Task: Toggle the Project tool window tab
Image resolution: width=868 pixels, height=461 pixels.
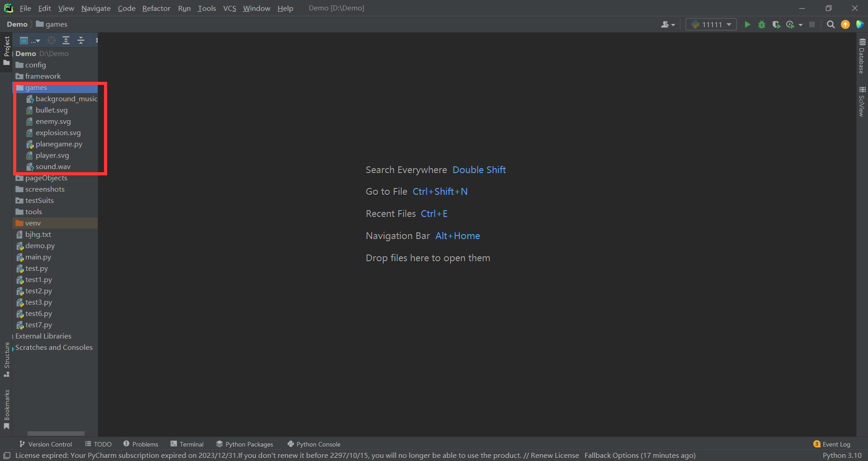Action: (x=6, y=50)
